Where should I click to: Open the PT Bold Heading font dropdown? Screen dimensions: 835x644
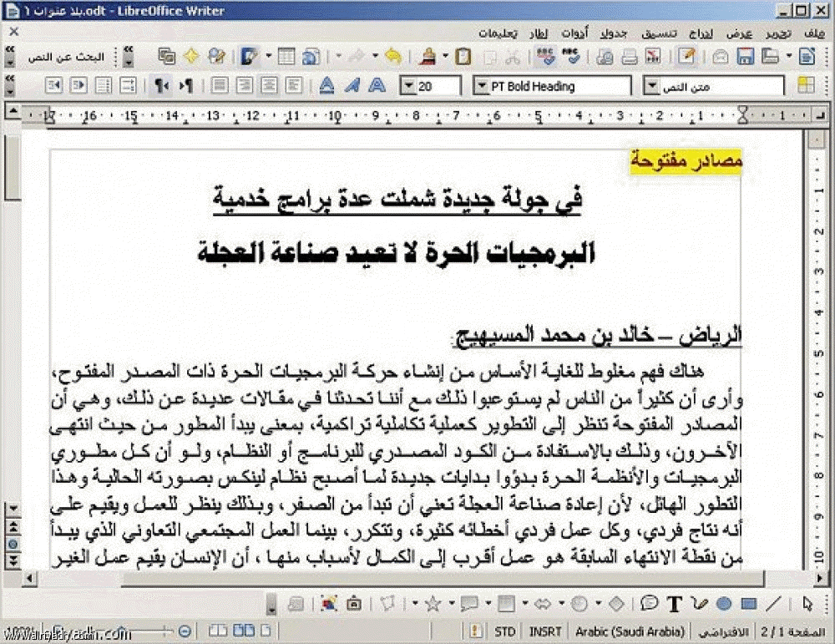point(481,86)
